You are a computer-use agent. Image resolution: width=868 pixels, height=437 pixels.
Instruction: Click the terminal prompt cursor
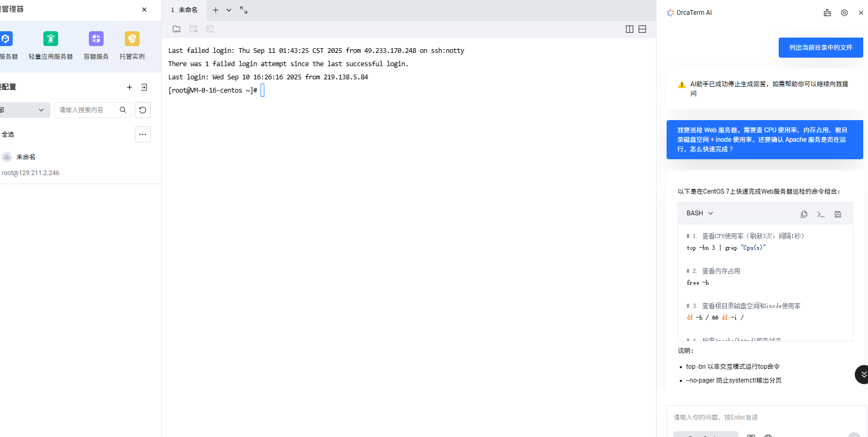(x=262, y=90)
